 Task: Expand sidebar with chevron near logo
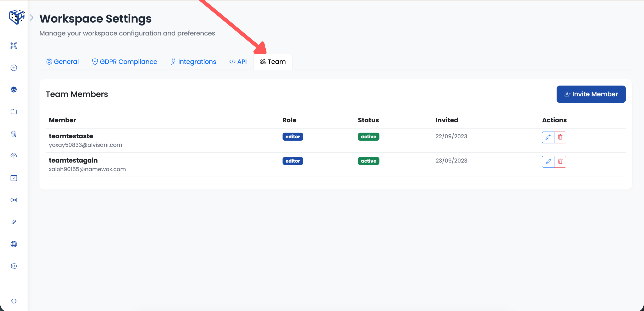pos(32,18)
